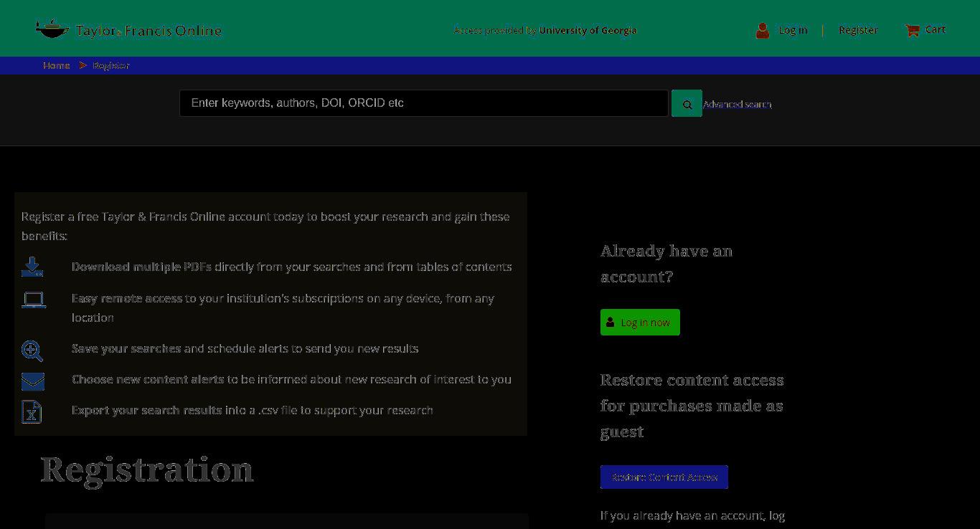Open the Register link in header
980x529 pixels.
tap(858, 30)
